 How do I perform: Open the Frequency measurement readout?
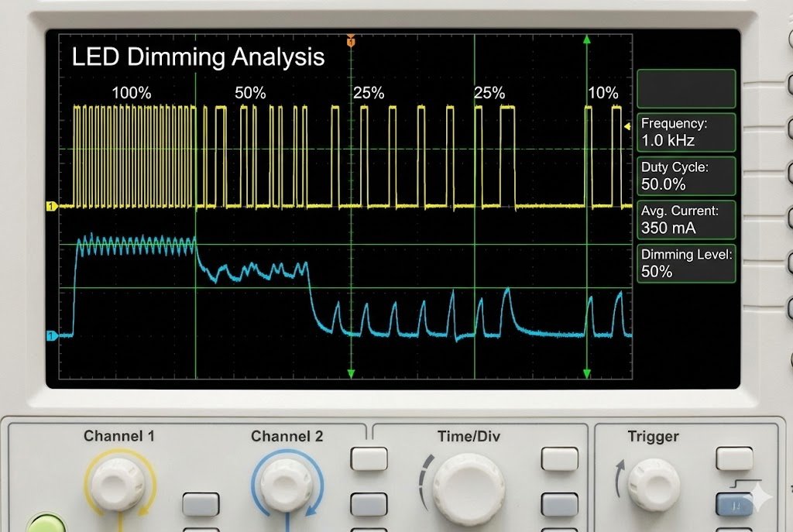(x=686, y=132)
